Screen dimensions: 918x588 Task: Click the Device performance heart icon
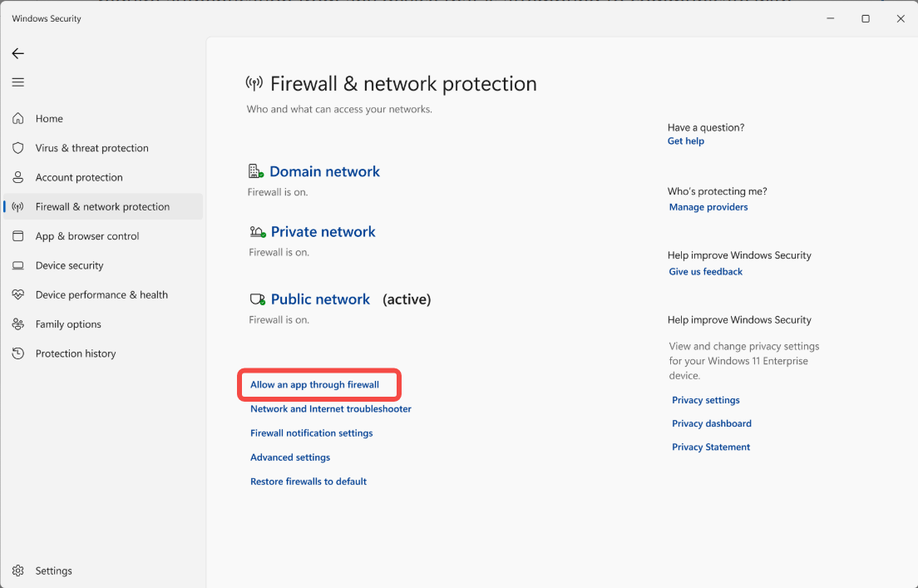(18, 294)
